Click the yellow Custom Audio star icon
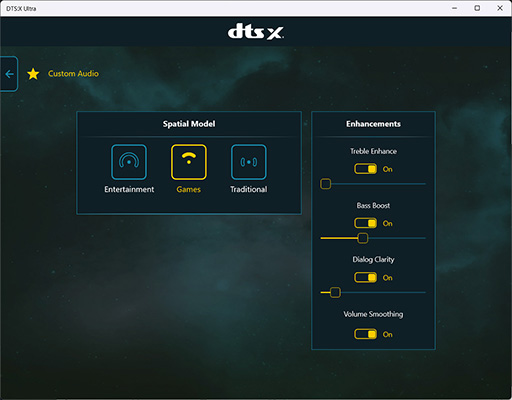Image resolution: width=512 pixels, height=400 pixels. tap(33, 74)
